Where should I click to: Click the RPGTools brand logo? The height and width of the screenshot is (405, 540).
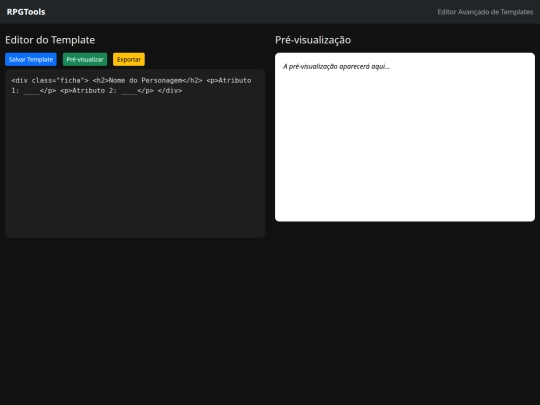[x=26, y=12]
